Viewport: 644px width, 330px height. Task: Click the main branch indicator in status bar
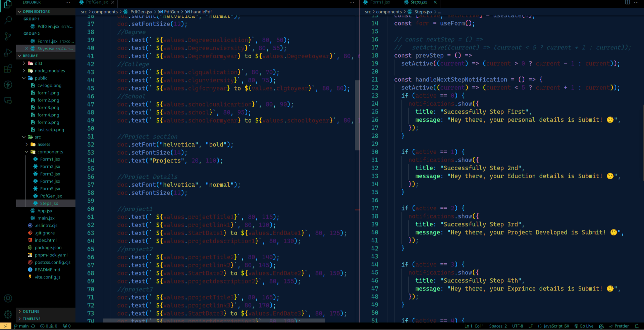21,326
